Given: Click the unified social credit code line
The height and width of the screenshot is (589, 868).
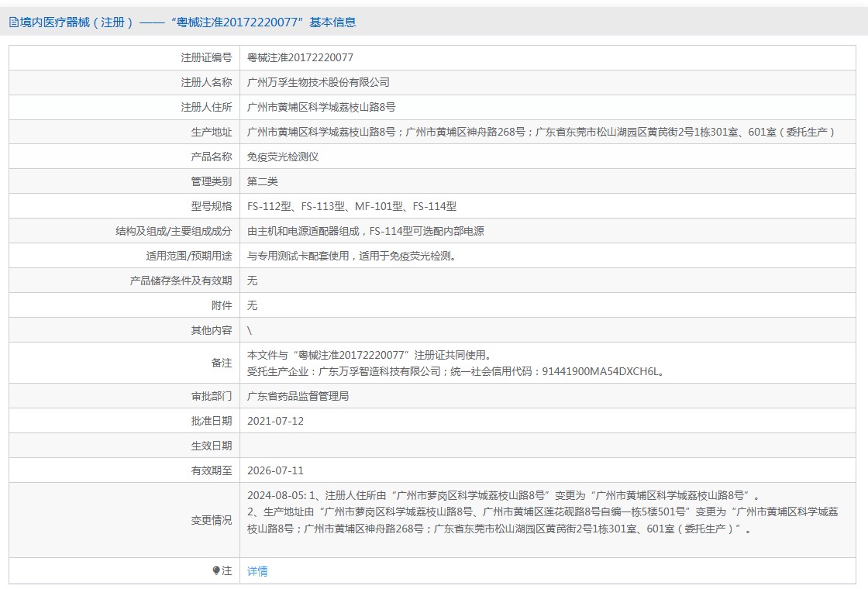Looking at the screenshot, I should (456, 371).
